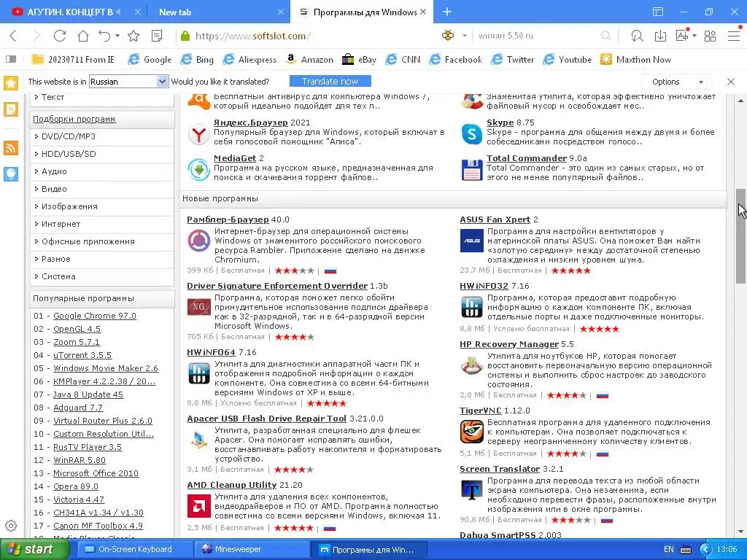Open the WinRAR 5.80 link
Image resolution: width=747 pixels, height=560 pixels.
(80, 460)
